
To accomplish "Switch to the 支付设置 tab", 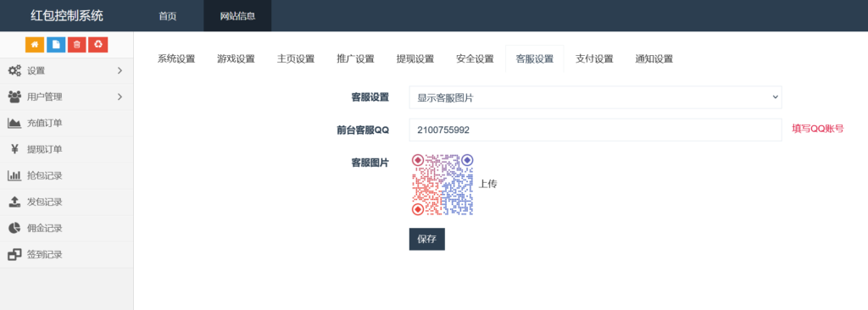I will [x=594, y=59].
